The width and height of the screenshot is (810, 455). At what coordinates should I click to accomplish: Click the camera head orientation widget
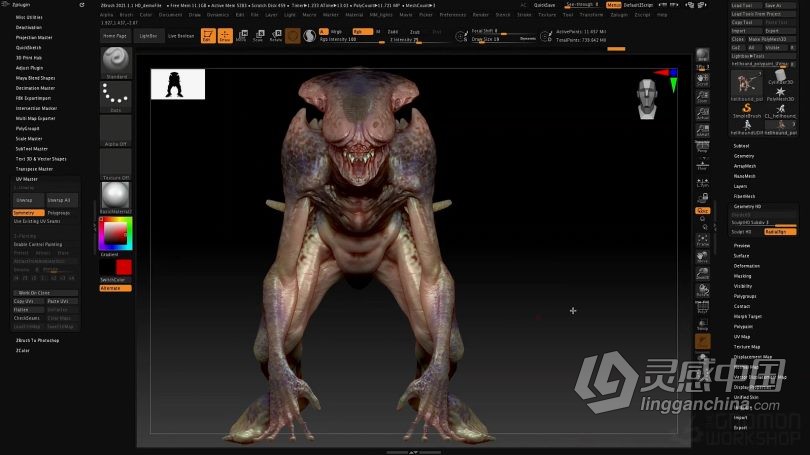point(647,99)
